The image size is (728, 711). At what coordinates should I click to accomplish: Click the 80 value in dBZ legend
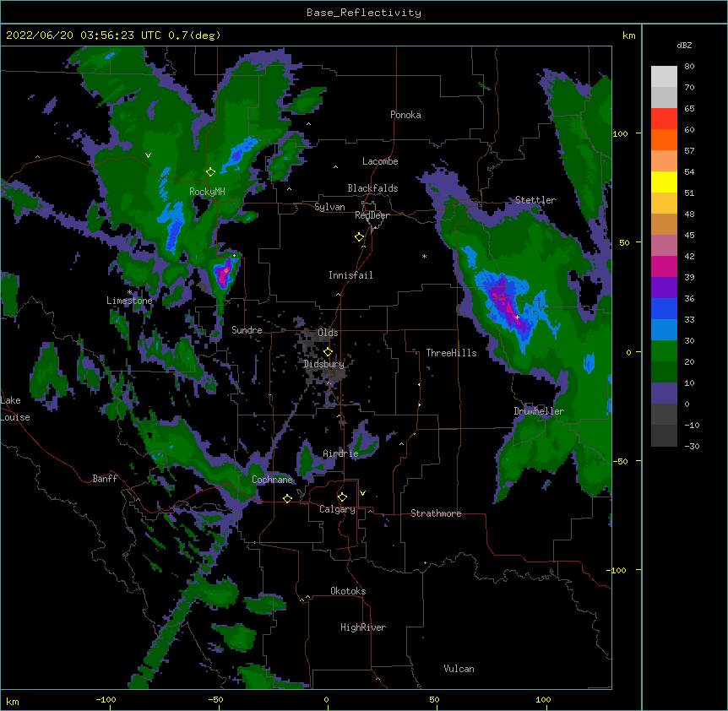(x=689, y=67)
